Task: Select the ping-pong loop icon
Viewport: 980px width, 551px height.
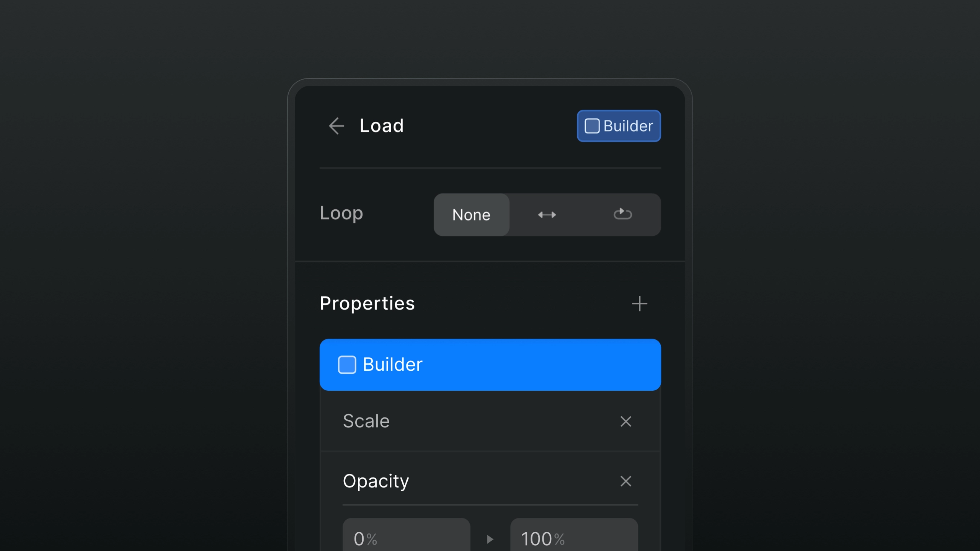Action: pyautogui.click(x=547, y=214)
